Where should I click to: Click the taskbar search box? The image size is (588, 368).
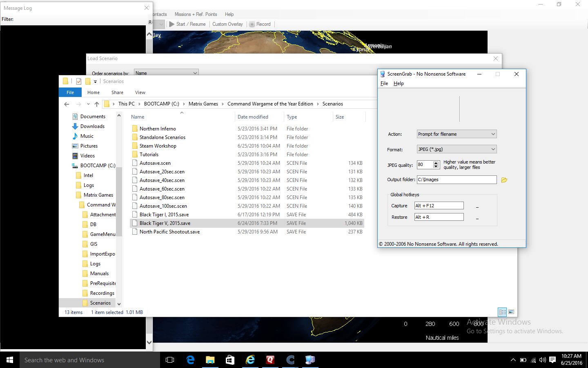pyautogui.click(x=90, y=360)
